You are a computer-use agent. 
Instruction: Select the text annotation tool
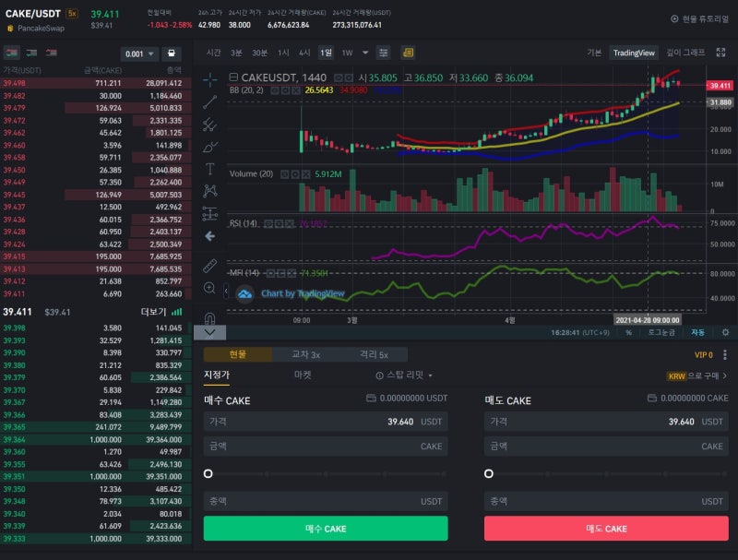[210, 169]
